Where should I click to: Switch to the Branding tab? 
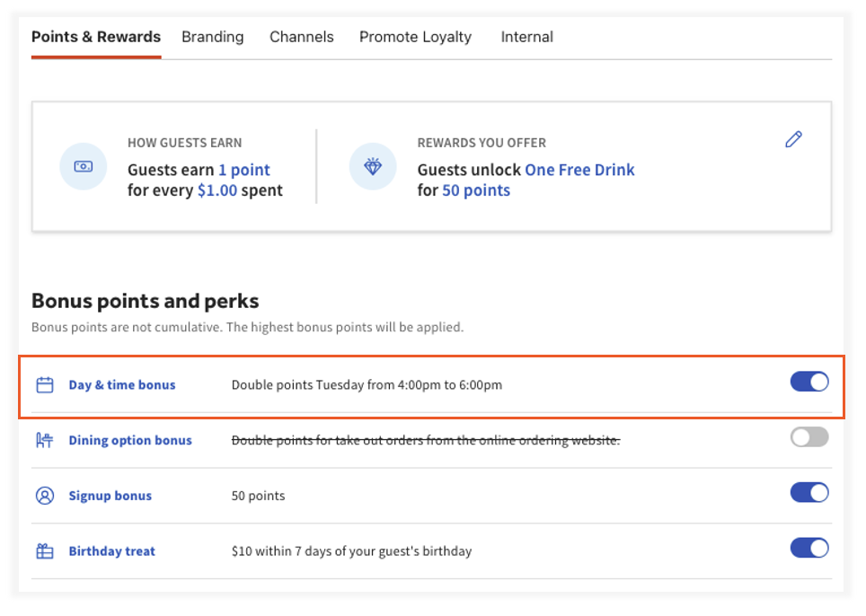[x=213, y=37]
